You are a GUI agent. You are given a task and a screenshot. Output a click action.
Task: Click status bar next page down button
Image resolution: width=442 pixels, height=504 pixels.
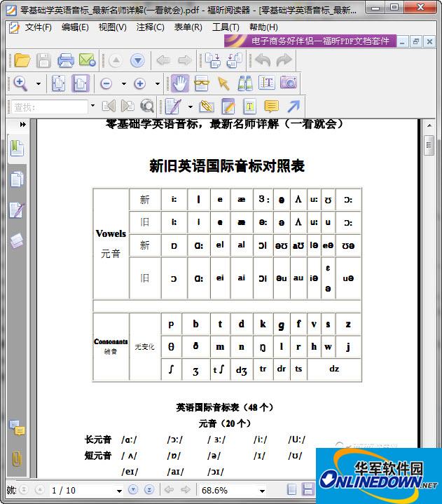click(x=133, y=489)
